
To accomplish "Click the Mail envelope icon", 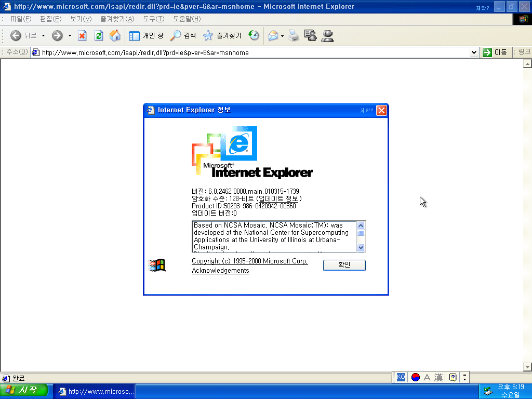I will tap(273, 35).
